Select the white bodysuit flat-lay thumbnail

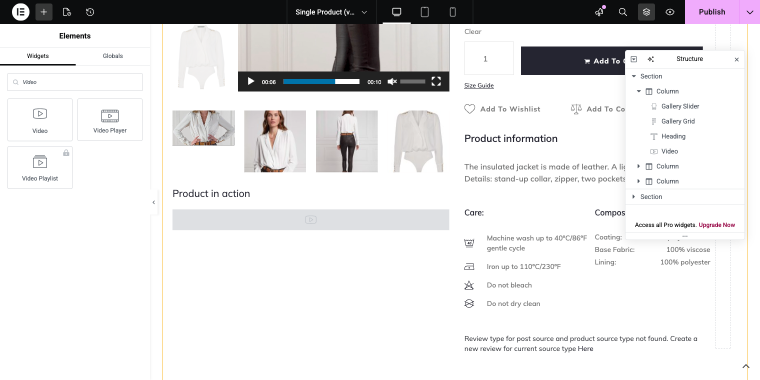click(418, 141)
